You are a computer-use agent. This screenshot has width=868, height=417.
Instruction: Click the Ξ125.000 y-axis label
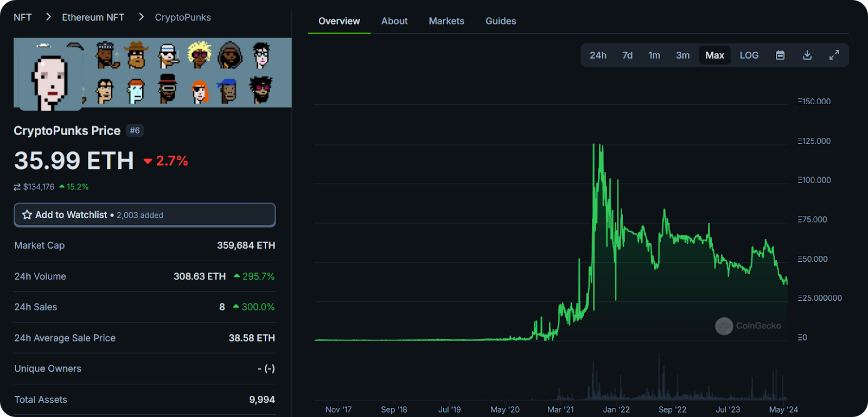pyautogui.click(x=814, y=141)
